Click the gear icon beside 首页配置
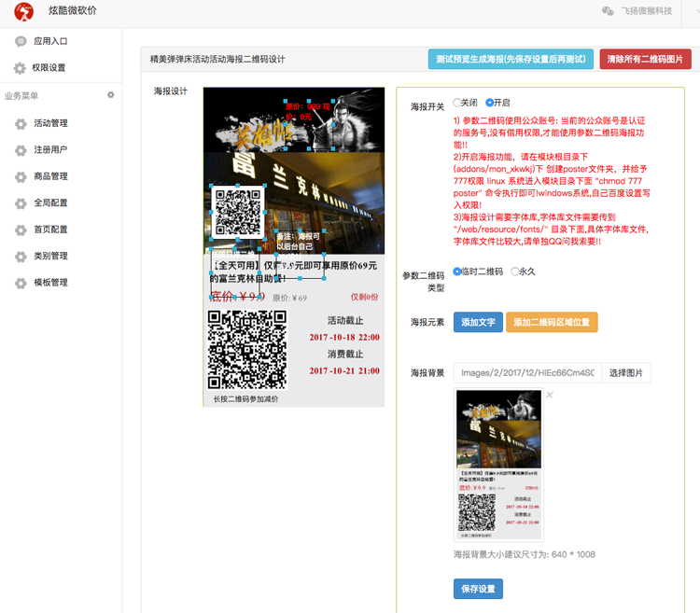This screenshot has width=700, height=613. point(21,230)
